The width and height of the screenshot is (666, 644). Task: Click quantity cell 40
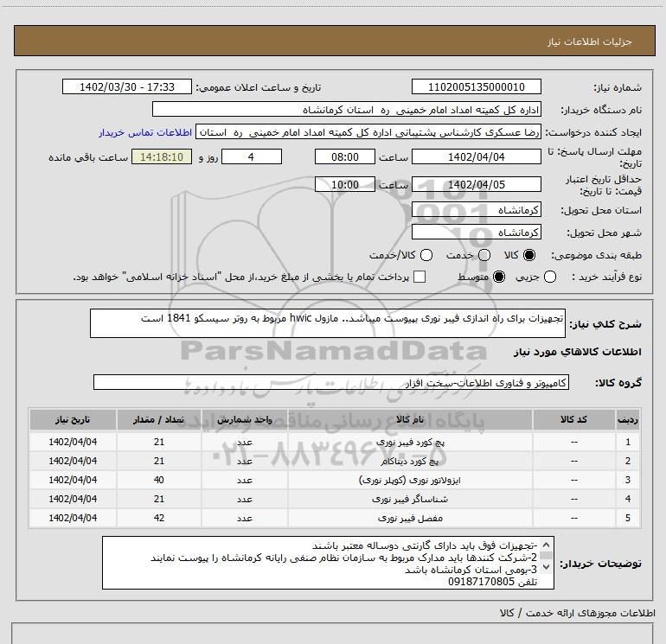159,480
